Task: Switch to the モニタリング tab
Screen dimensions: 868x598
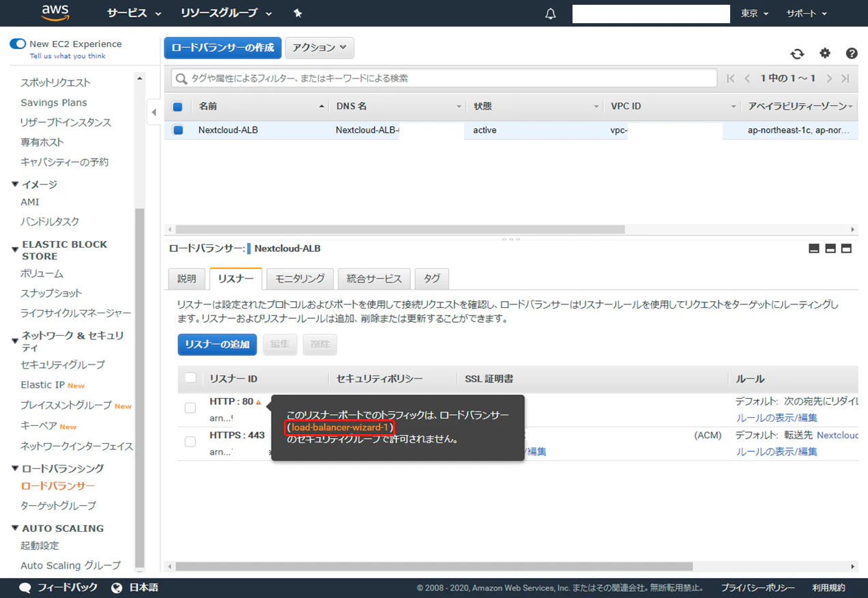Action: click(300, 279)
